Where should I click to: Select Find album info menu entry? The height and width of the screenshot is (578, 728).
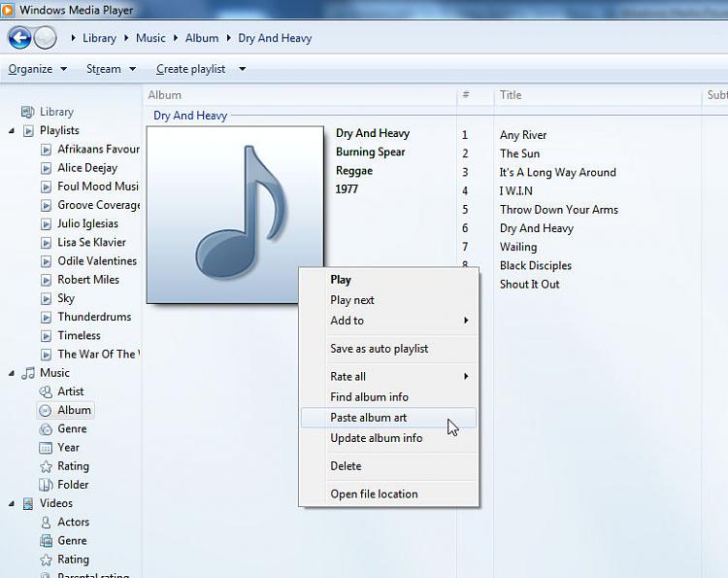click(388, 396)
